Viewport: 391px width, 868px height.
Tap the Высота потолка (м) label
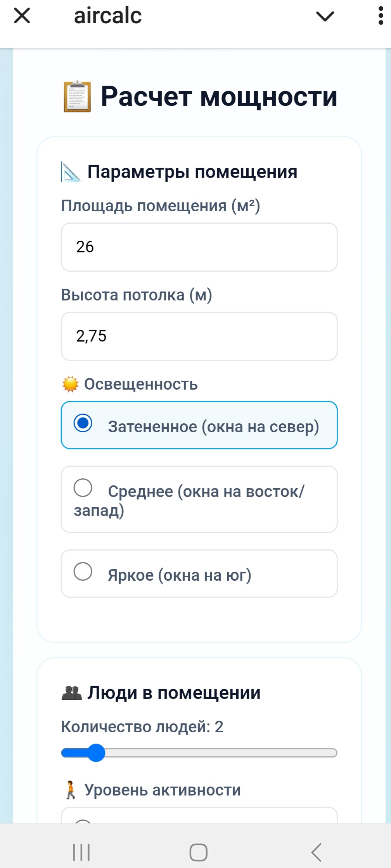[x=137, y=295]
